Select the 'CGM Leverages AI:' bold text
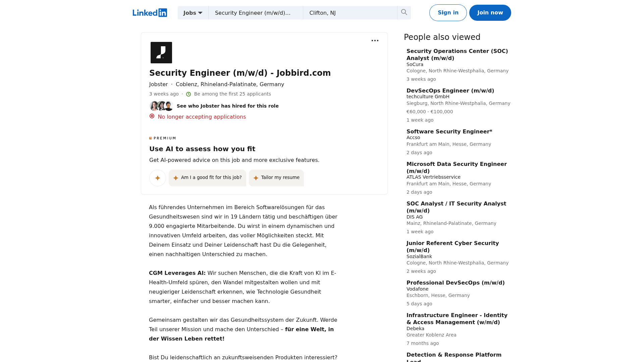Viewport: 644px width, 362px height. 177,273
